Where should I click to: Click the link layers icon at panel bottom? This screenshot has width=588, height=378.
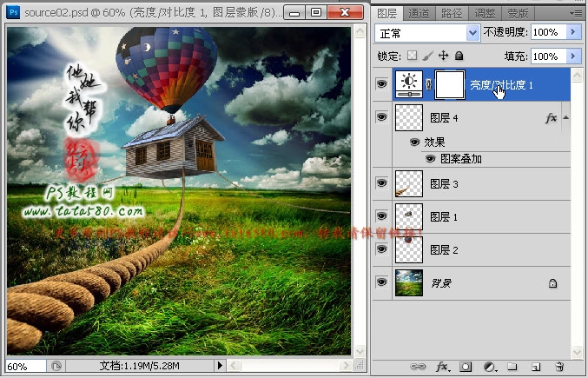418,367
